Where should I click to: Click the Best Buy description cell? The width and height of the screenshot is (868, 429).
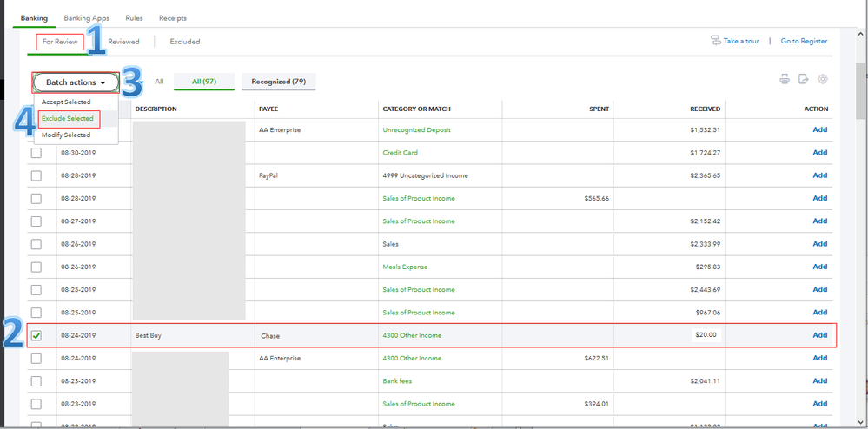click(x=148, y=335)
